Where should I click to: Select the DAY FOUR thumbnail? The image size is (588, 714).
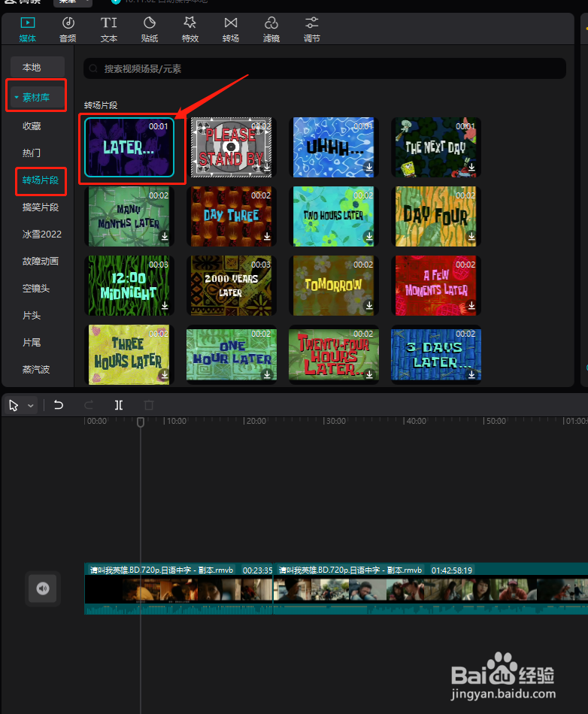coord(436,216)
